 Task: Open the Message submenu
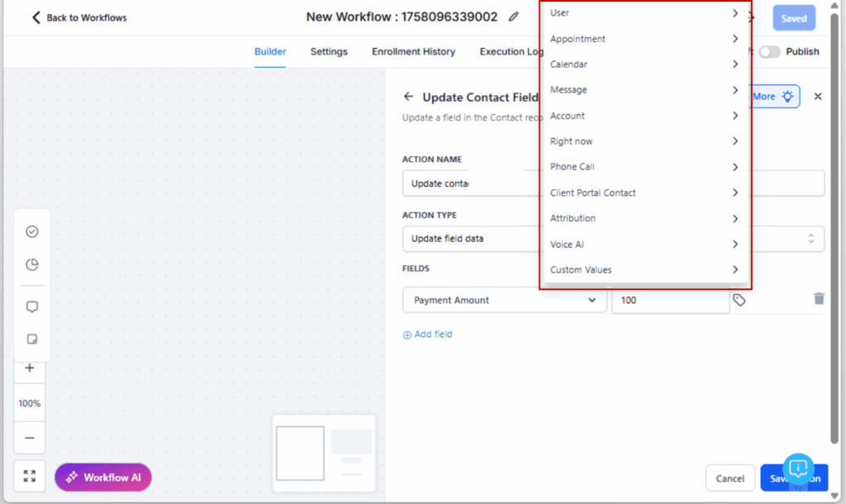tap(644, 89)
